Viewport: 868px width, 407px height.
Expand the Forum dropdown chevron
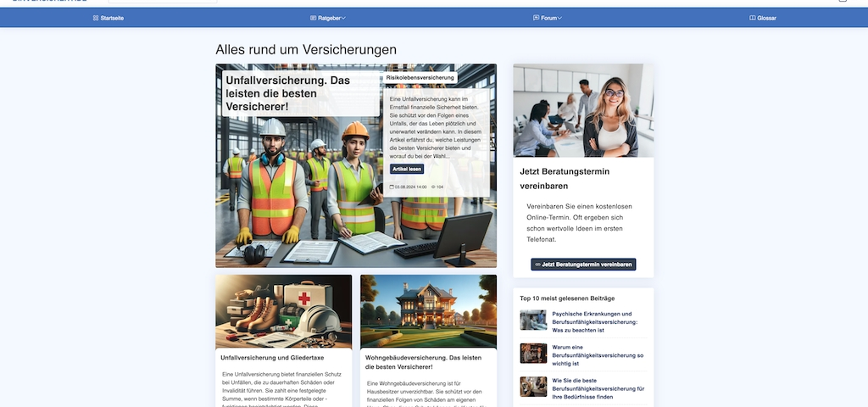point(559,19)
